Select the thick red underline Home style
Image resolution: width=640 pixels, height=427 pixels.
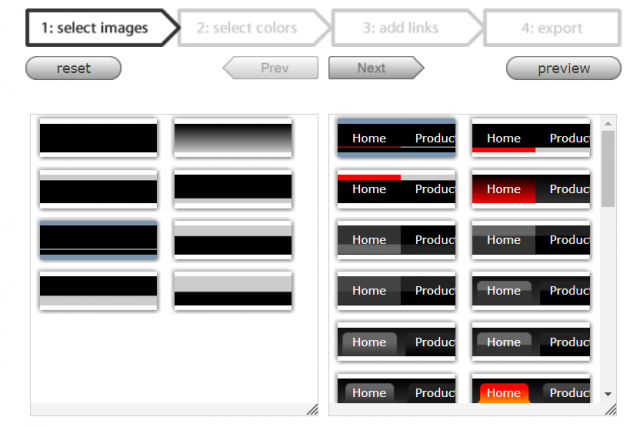point(530,138)
